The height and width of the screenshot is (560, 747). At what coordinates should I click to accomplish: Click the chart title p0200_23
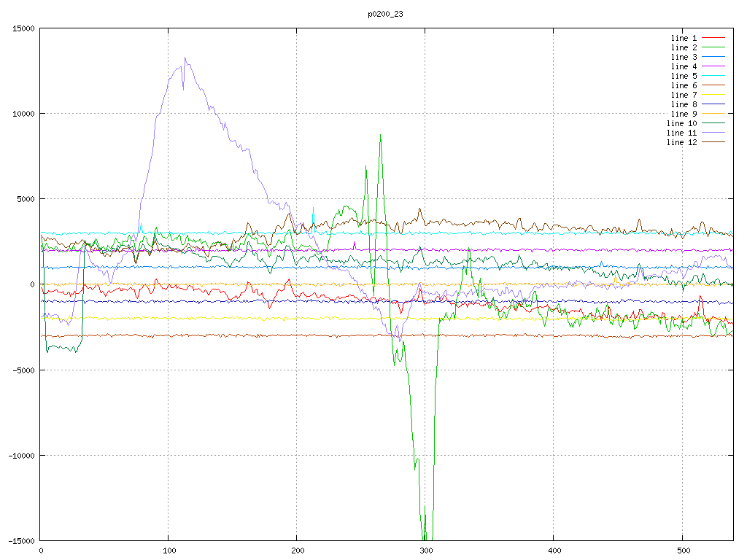tap(386, 14)
